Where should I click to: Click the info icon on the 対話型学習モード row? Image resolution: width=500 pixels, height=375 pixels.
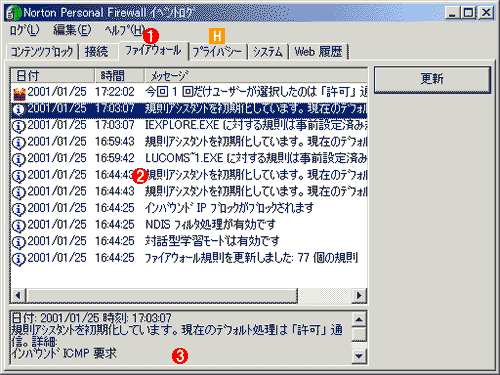(19, 242)
